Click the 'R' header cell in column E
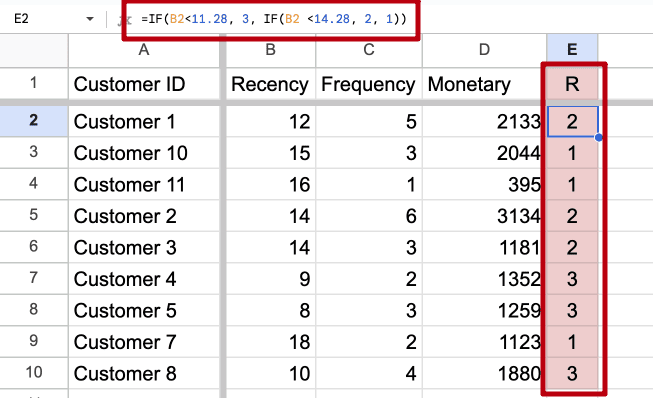The height and width of the screenshot is (398, 653). (x=572, y=84)
